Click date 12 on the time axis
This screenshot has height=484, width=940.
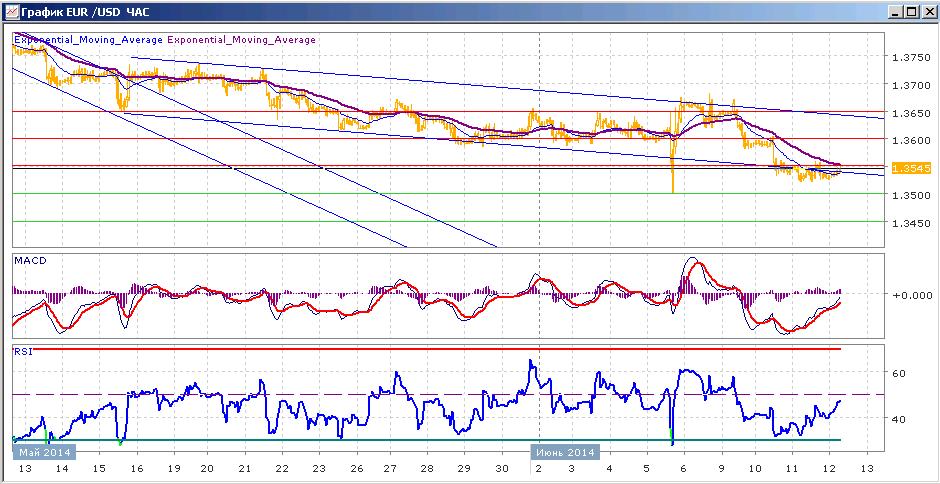point(829,468)
